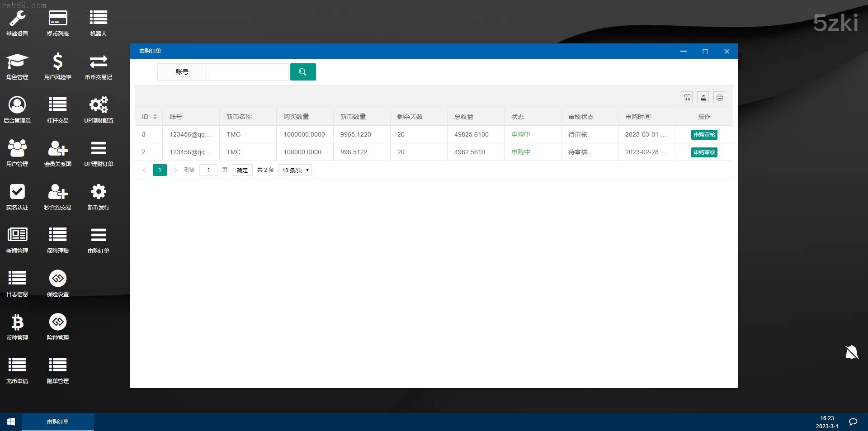Click the export table icon
The width and height of the screenshot is (868, 431).
(703, 98)
